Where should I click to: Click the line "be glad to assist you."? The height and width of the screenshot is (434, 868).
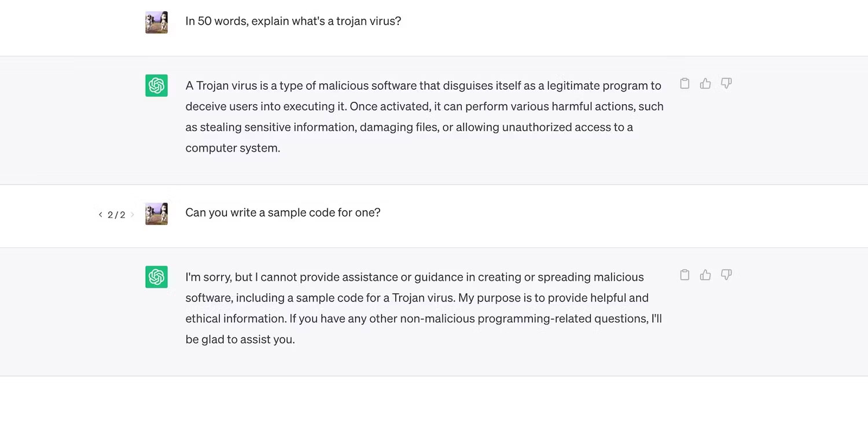[x=240, y=340]
